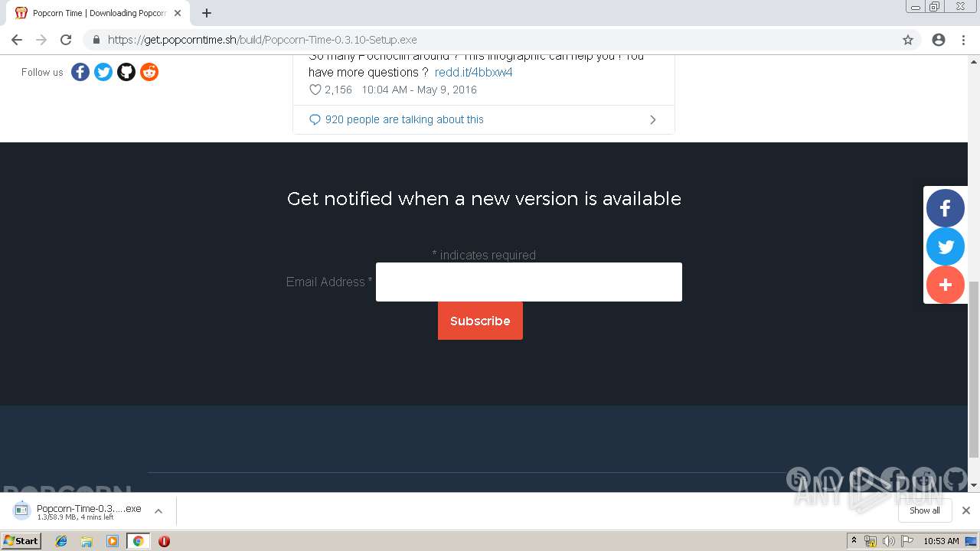This screenshot has height=551, width=980.
Task: Click the '* indicates required' text
Action: (484, 255)
